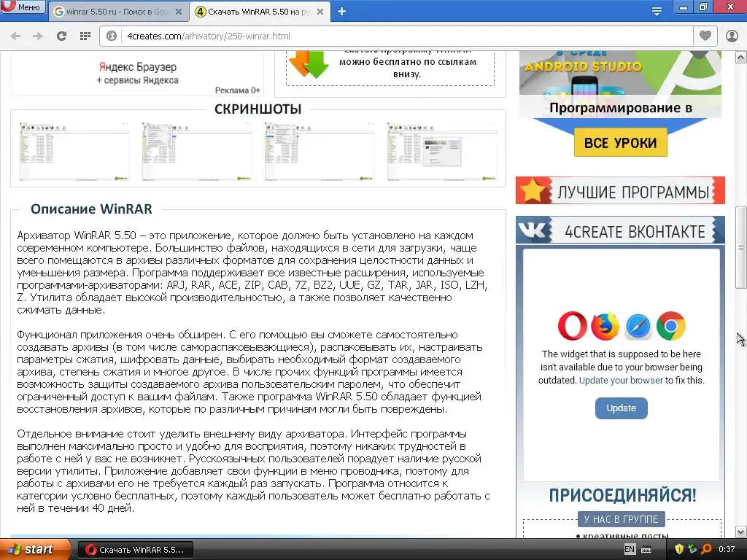747x560 pixels.
Task: Open the ЛУЧШИЕ ПРОГРАММЫ banner
Action: (620, 190)
